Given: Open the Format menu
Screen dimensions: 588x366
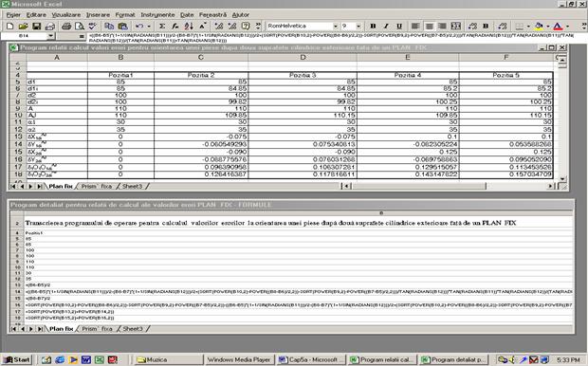Looking at the screenshot, I should coord(125,14).
